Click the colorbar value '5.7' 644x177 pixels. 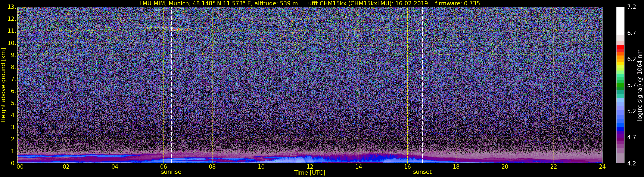pos(632,85)
